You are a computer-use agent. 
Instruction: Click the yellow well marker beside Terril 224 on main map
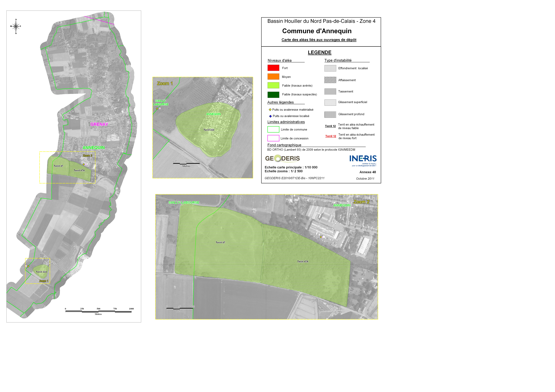pos(28,266)
